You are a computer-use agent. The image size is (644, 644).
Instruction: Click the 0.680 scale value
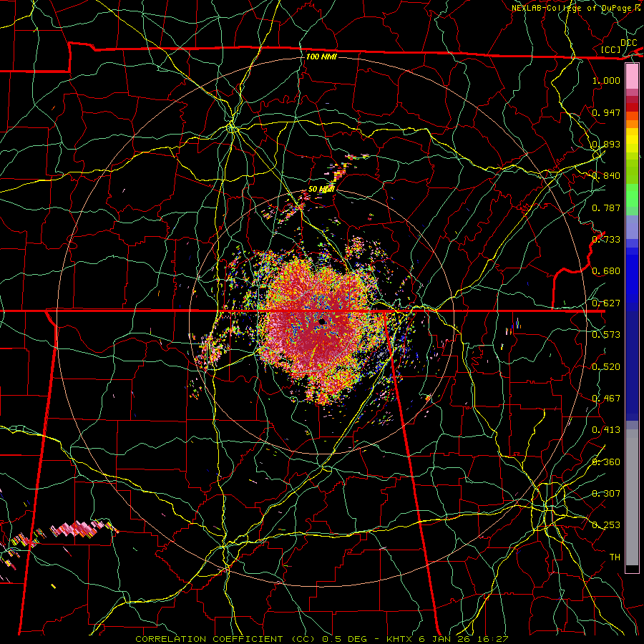point(606,271)
